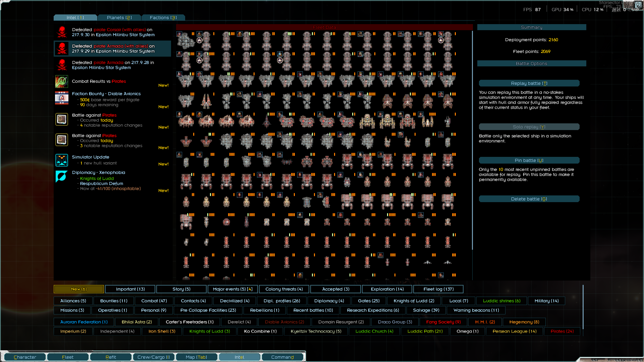
Task: Open the Simulator Update icon
Action: coord(62,160)
